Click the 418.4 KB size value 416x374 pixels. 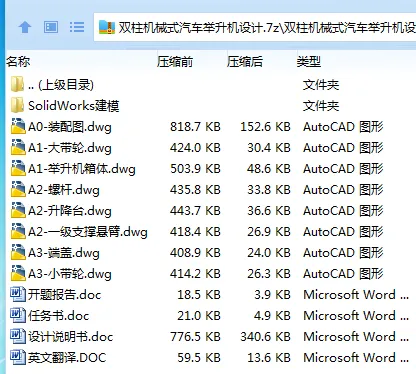point(195,232)
